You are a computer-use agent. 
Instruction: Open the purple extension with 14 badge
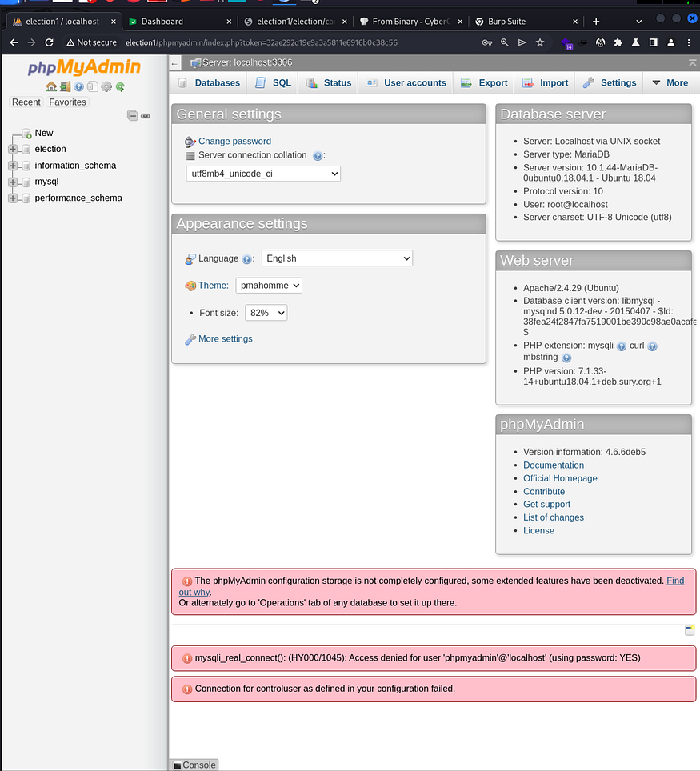click(566, 43)
